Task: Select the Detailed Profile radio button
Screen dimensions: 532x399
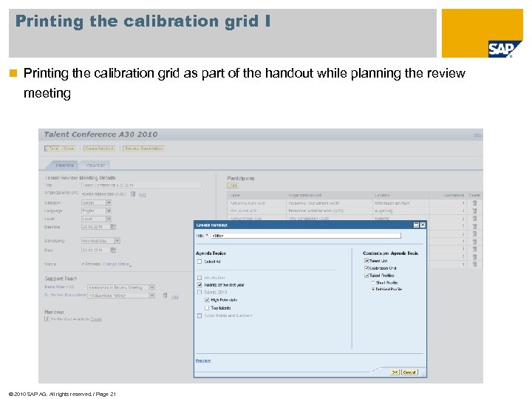Action: pyautogui.click(x=373, y=290)
